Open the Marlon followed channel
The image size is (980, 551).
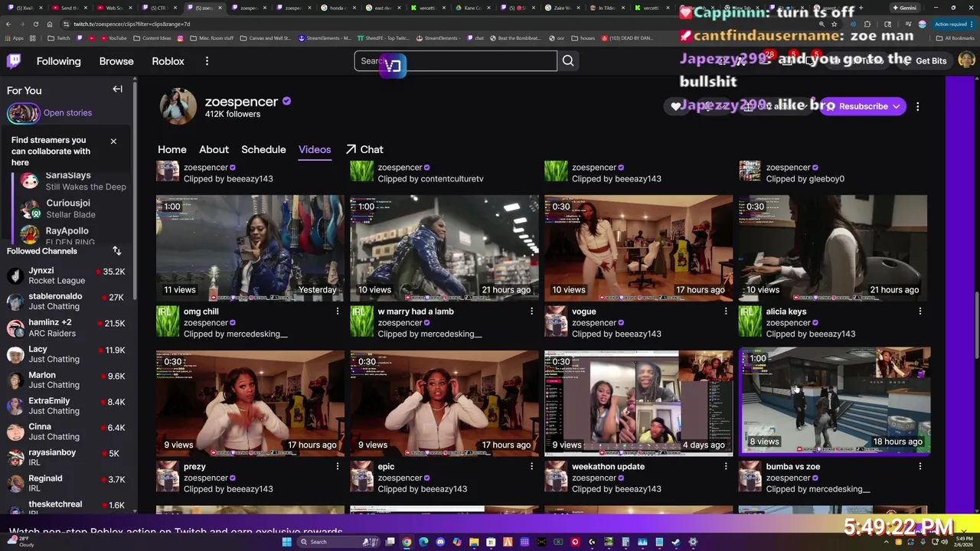pos(67,380)
